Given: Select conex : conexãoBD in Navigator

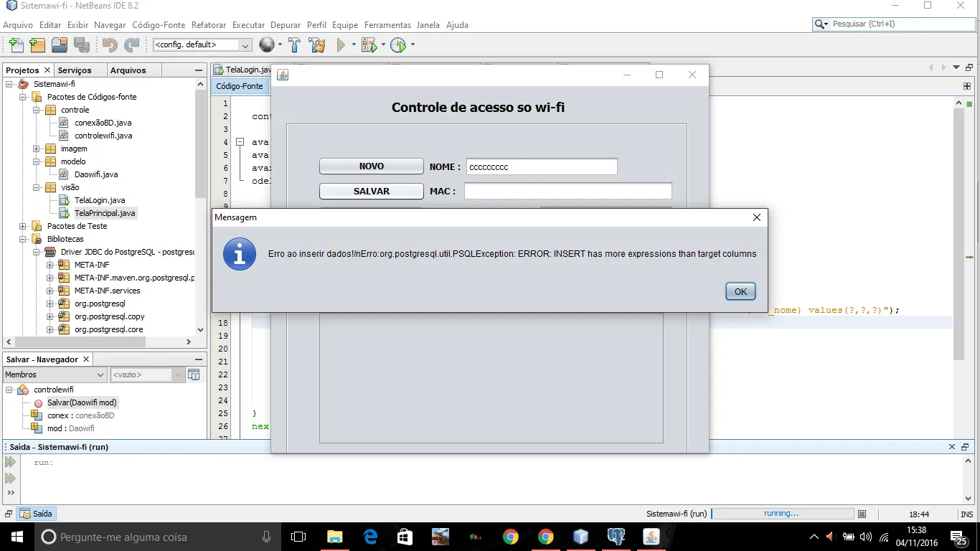Looking at the screenshot, I should pos(81,415).
